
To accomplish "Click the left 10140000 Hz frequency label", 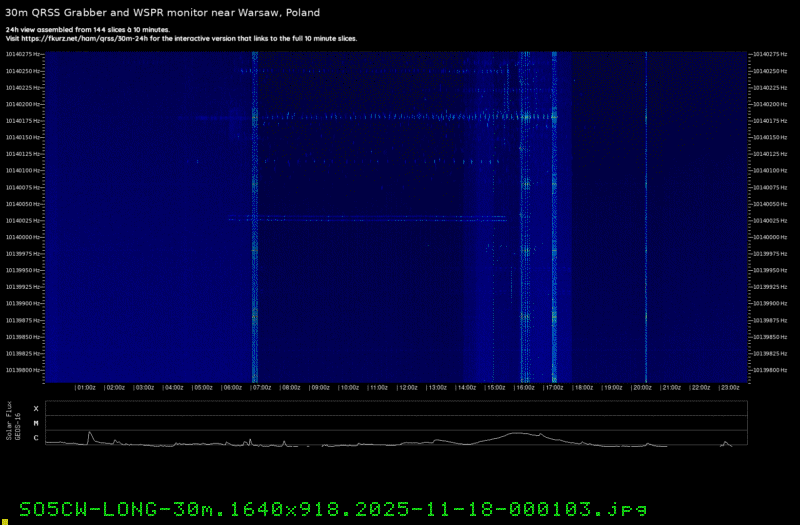I will pos(23,237).
